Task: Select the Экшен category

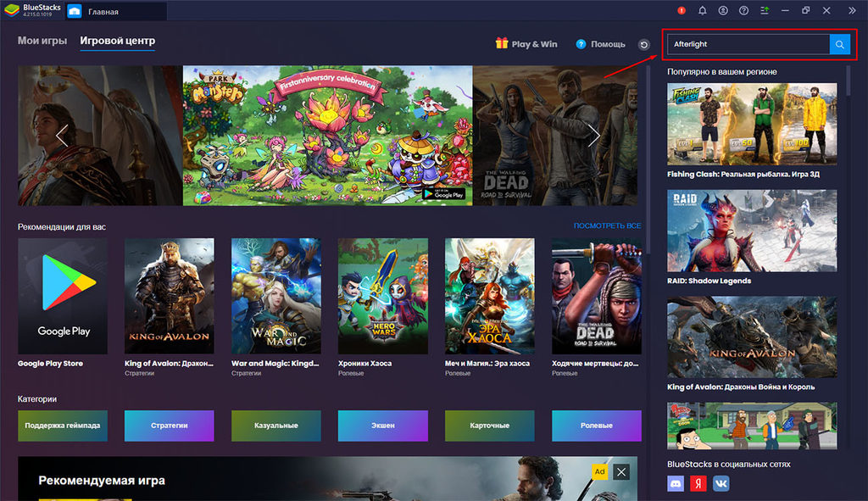Action: tap(383, 426)
